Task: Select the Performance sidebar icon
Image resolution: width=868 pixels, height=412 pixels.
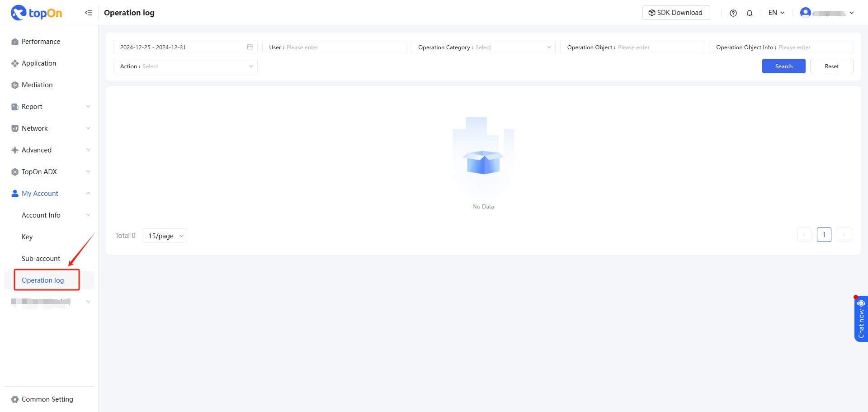Action: pos(14,41)
